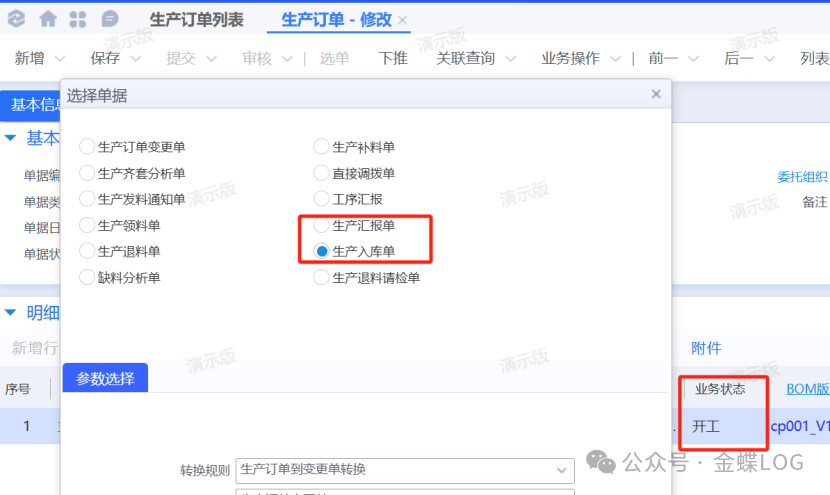
Task: Expand the 转换规则 dropdown list
Action: 561,469
